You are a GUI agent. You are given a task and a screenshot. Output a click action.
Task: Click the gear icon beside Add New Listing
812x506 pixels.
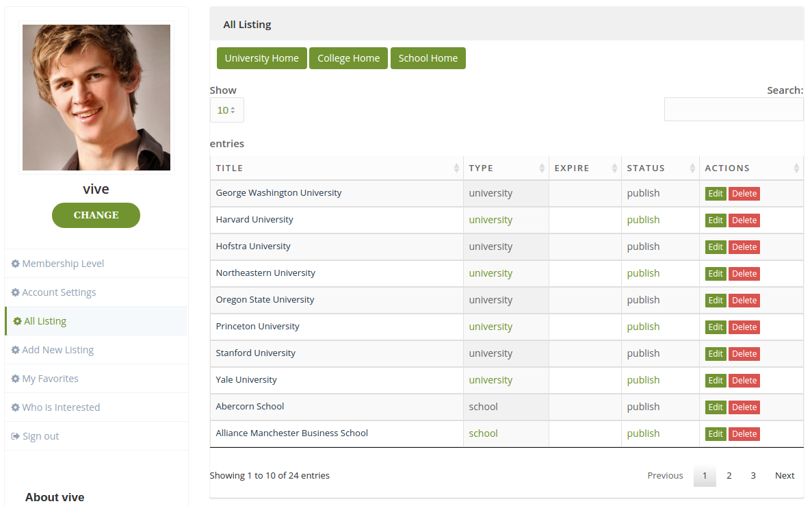[x=16, y=349]
